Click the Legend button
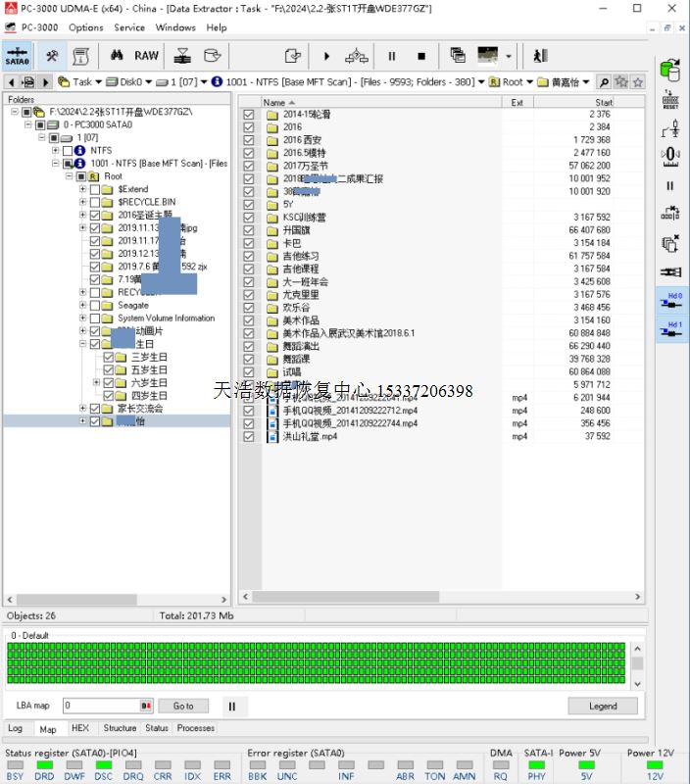 tap(603, 706)
